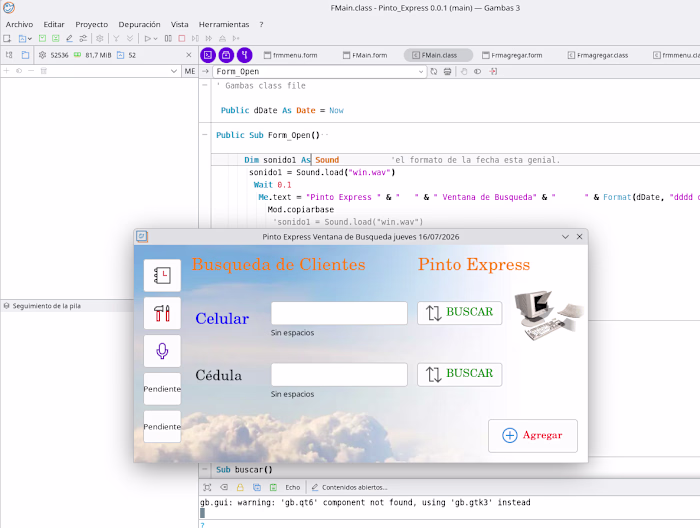The height and width of the screenshot is (528, 700).
Task: Click the lower Pendiente button
Action: click(x=162, y=427)
